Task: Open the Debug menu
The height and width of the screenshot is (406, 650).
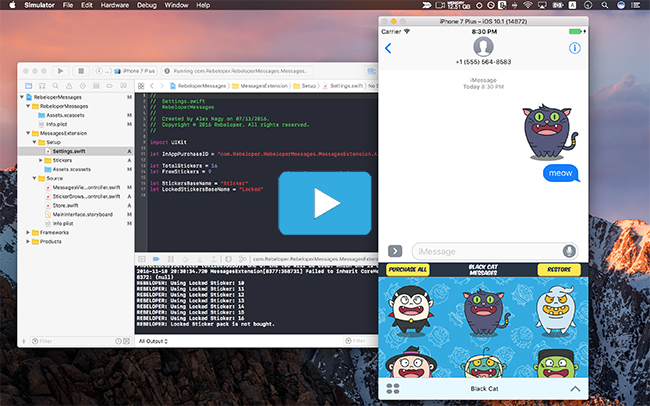Action: pyautogui.click(x=147, y=5)
